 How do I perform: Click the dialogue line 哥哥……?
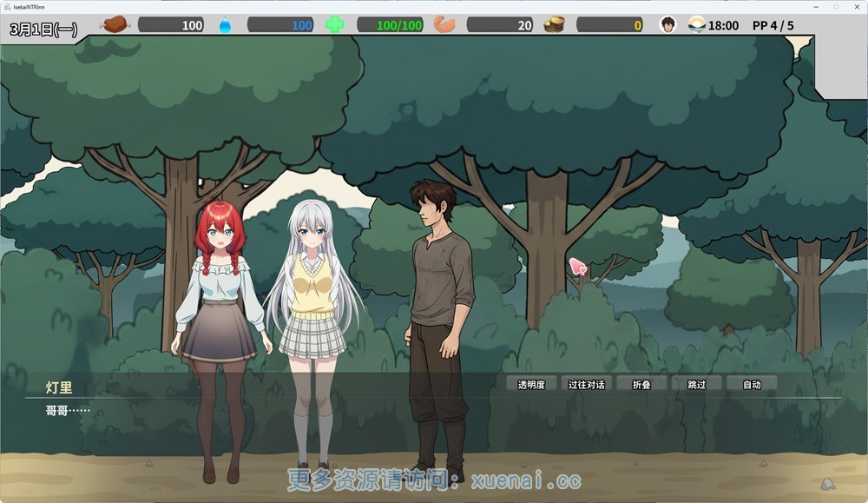click(68, 411)
